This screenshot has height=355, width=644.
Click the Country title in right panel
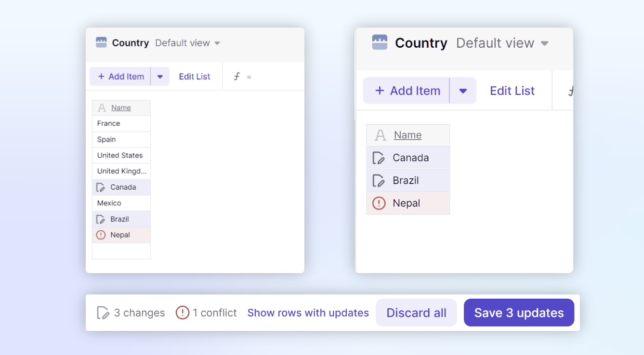[421, 43]
